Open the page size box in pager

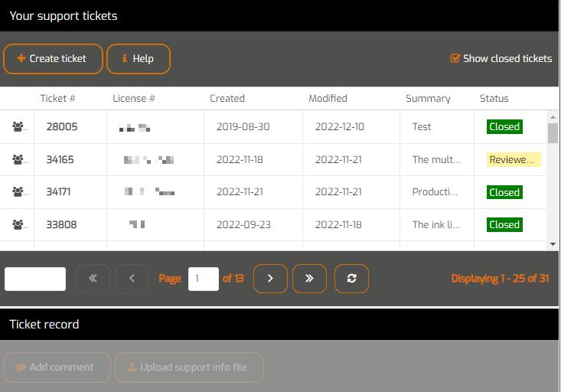[x=35, y=279]
